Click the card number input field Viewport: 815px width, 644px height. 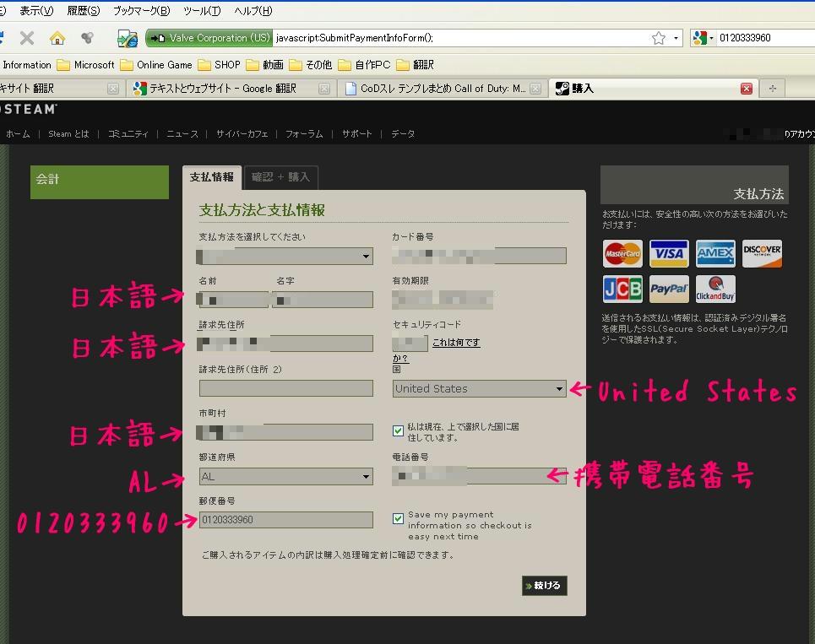479,256
